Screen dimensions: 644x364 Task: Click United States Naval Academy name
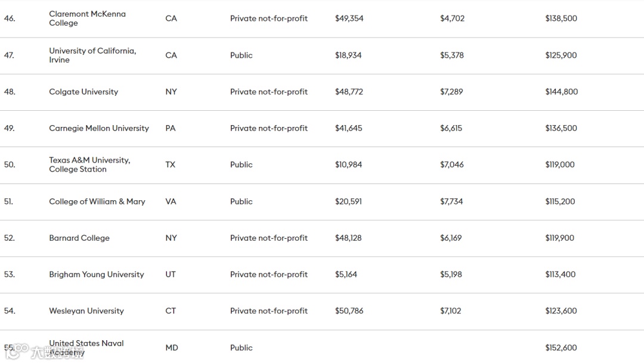point(86,347)
